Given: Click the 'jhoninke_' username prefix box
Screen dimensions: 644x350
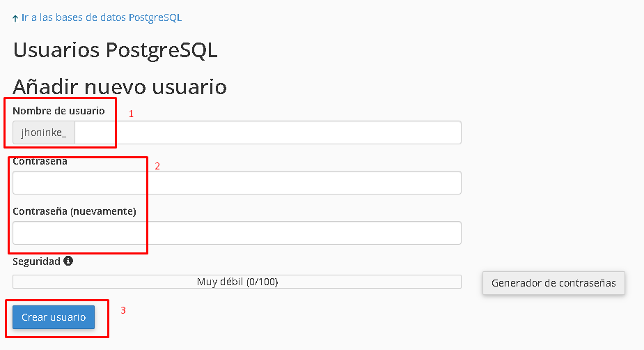Looking at the screenshot, I should pyautogui.click(x=44, y=132).
